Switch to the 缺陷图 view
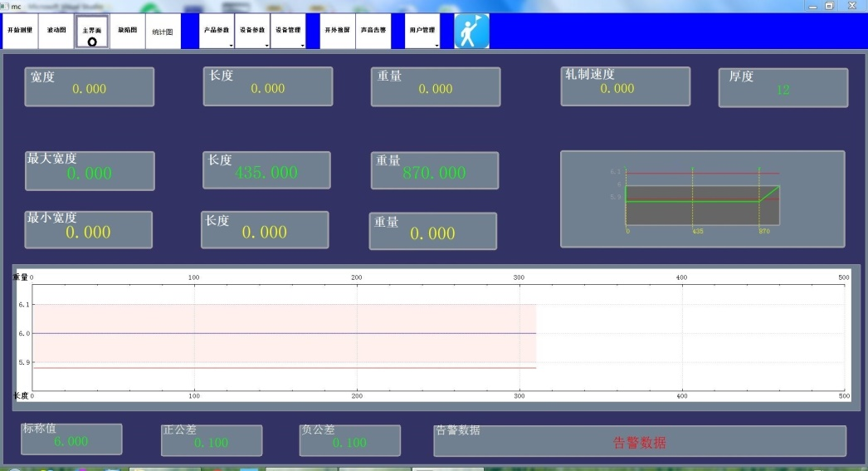Screen dimensions: 868x471 (127, 31)
